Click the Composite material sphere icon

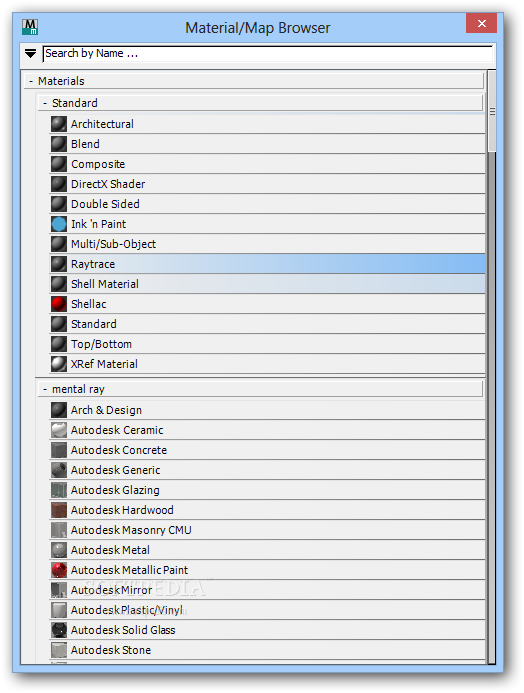tap(59, 164)
